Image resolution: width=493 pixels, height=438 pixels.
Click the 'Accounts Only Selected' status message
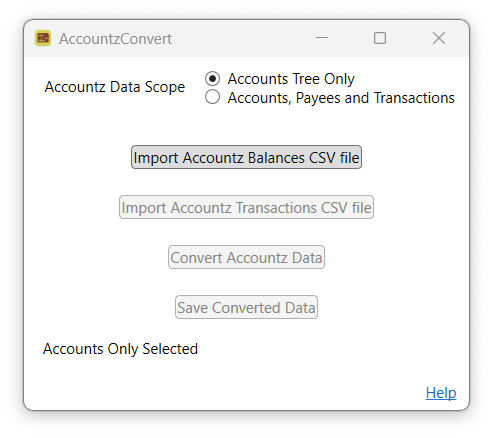pos(120,349)
